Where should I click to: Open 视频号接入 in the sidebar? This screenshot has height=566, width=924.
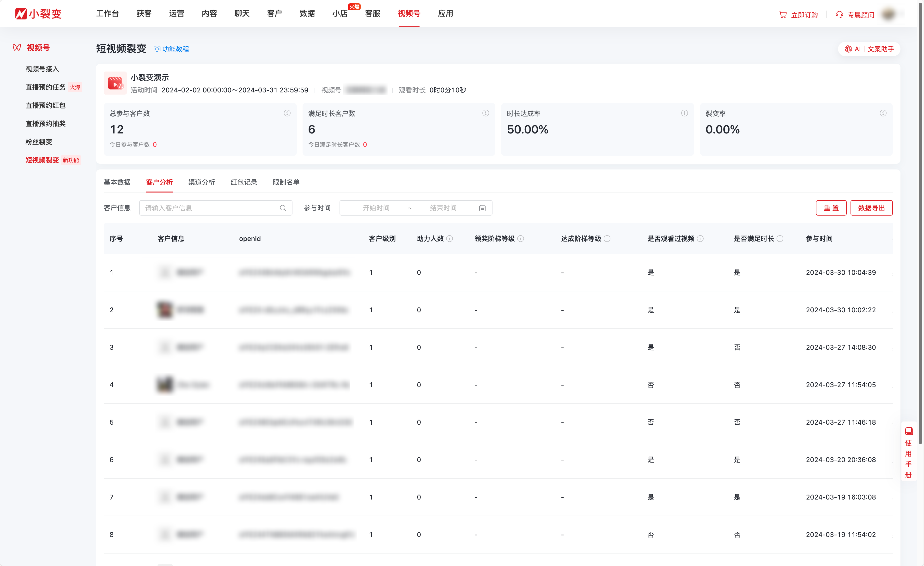click(42, 69)
